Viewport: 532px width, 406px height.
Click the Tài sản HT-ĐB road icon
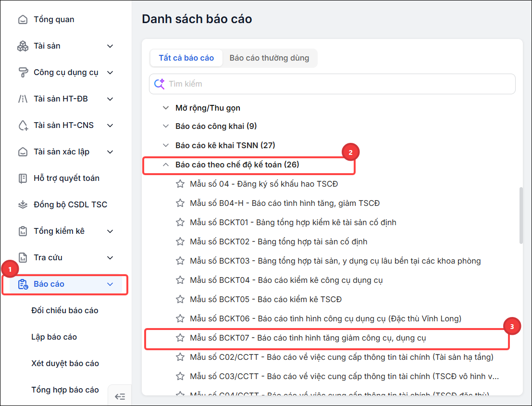pyautogui.click(x=23, y=99)
